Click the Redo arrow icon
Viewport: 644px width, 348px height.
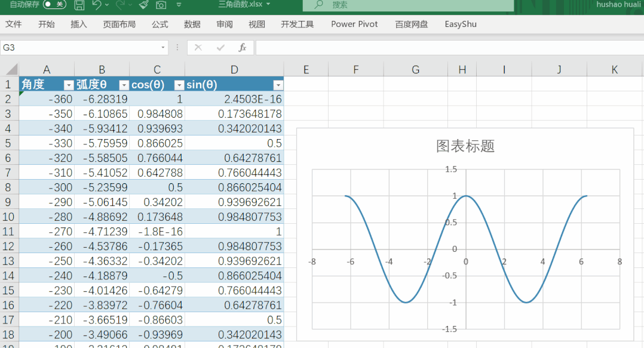click(120, 5)
